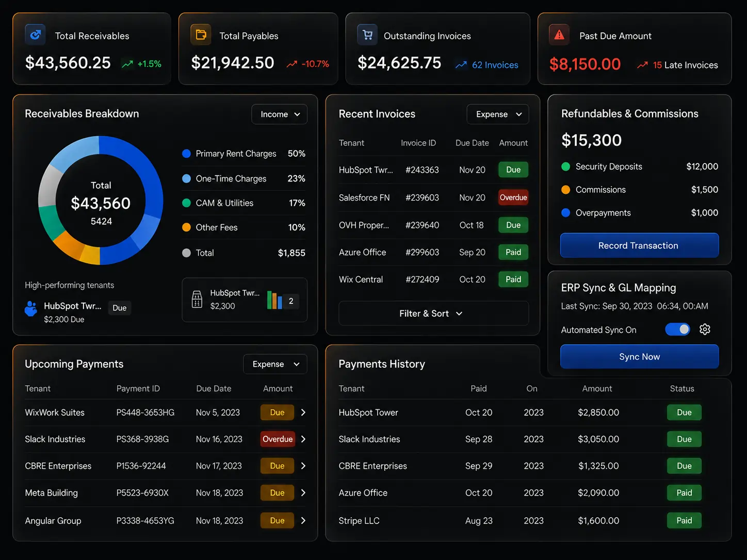747x560 pixels.
Task: Open CBRE Enterprises upcoming payment arrow
Action: [x=303, y=466]
